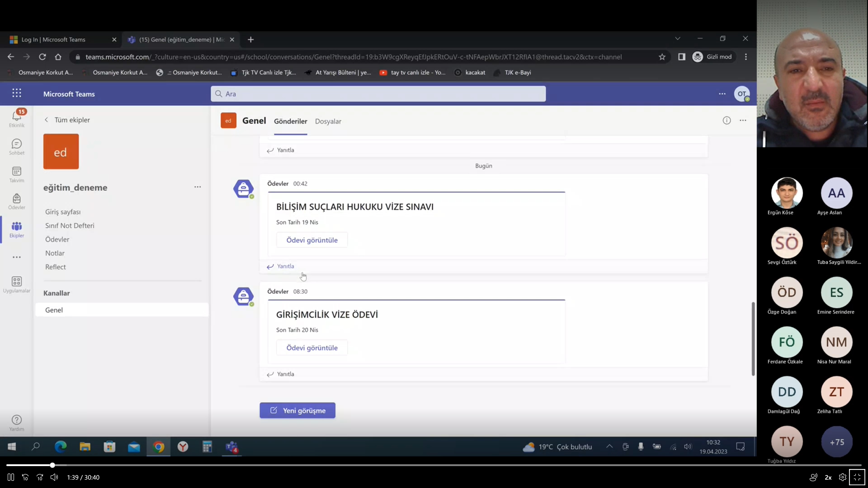Open a new browser tab
The width and height of the screenshot is (868, 488).
pyautogui.click(x=251, y=40)
